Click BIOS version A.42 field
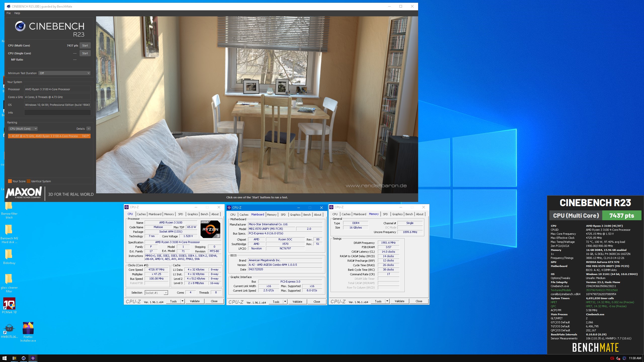This screenshot has width=644, height=362. click(x=285, y=265)
